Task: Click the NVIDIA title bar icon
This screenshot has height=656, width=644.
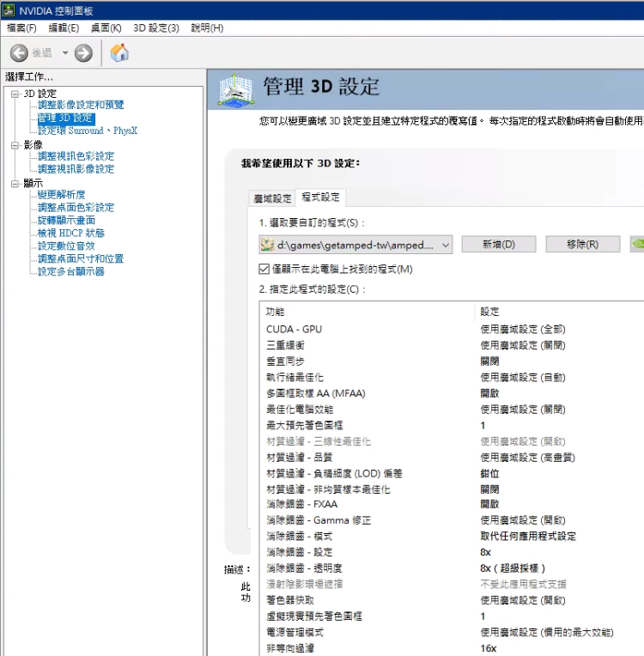Action: click(x=9, y=10)
